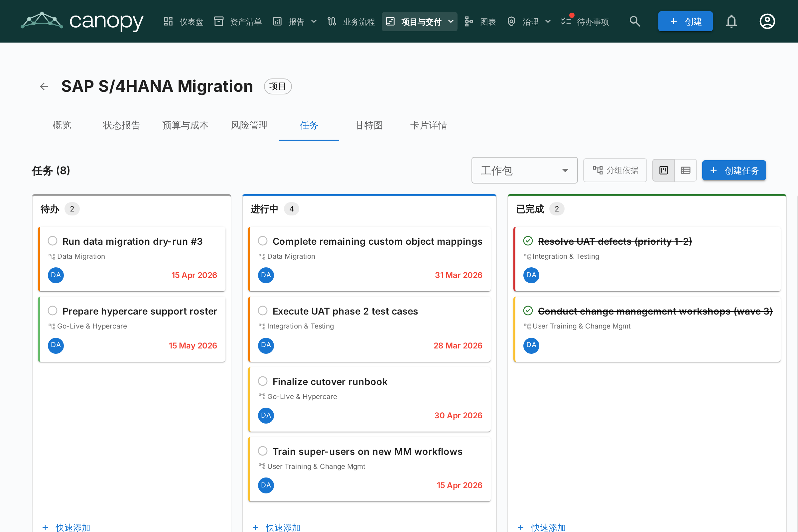Tick Execute UAT phase 2 test cases
The height and width of the screenshot is (532, 798).
click(x=262, y=311)
